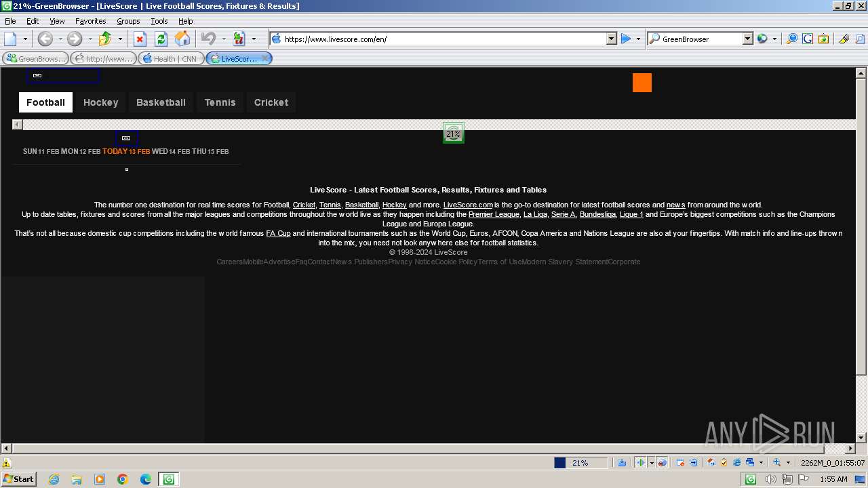Open the Favorites menu
This screenshot has width=868, height=488.
click(x=90, y=21)
